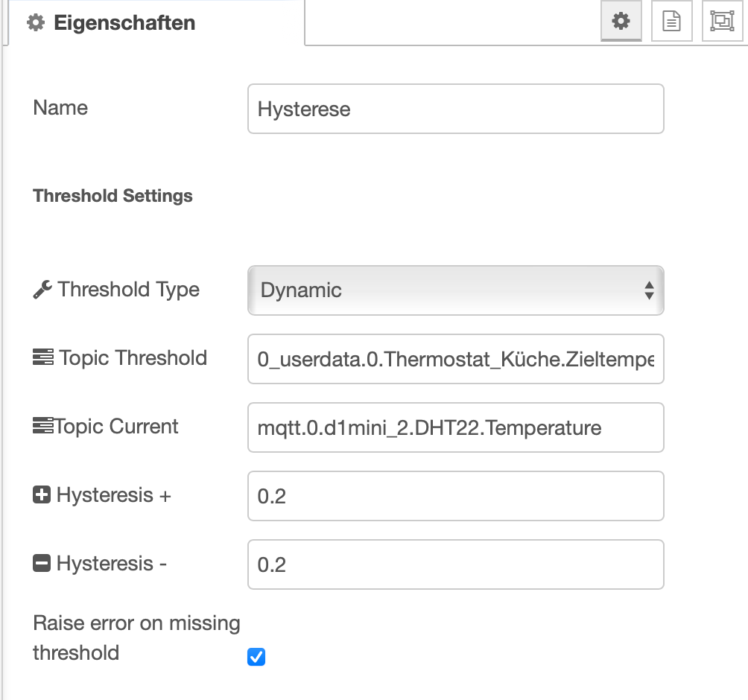Switch to the Eigenschaften tab
Viewport: 748px width, 700px height.
pyautogui.click(x=123, y=23)
